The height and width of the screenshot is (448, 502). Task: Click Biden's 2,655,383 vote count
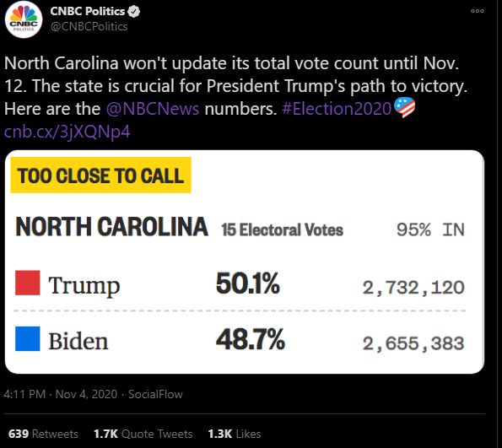pyautogui.click(x=413, y=343)
